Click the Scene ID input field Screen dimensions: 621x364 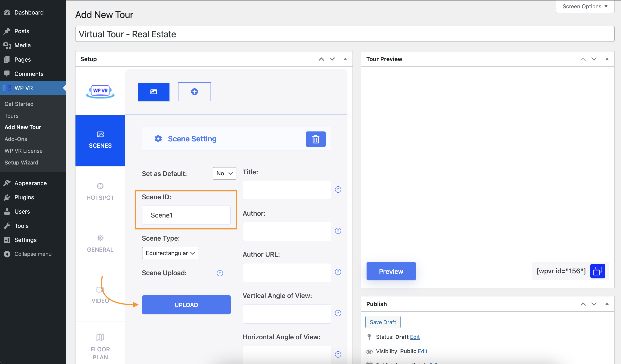pyautogui.click(x=186, y=215)
